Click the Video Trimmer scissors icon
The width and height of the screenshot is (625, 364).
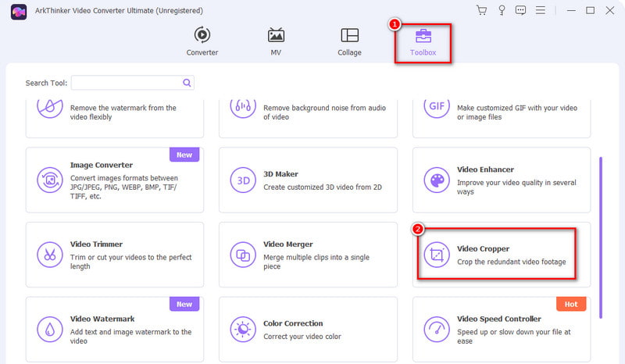pos(50,255)
